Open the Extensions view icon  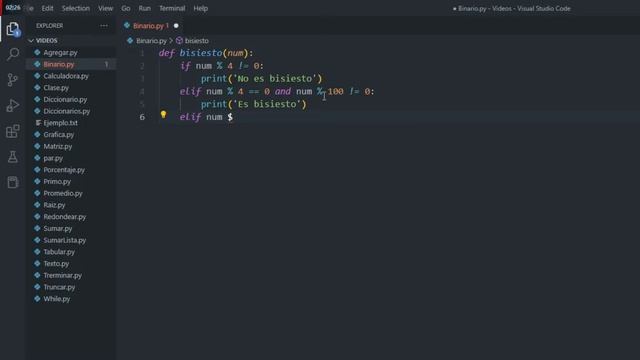point(13,131)
